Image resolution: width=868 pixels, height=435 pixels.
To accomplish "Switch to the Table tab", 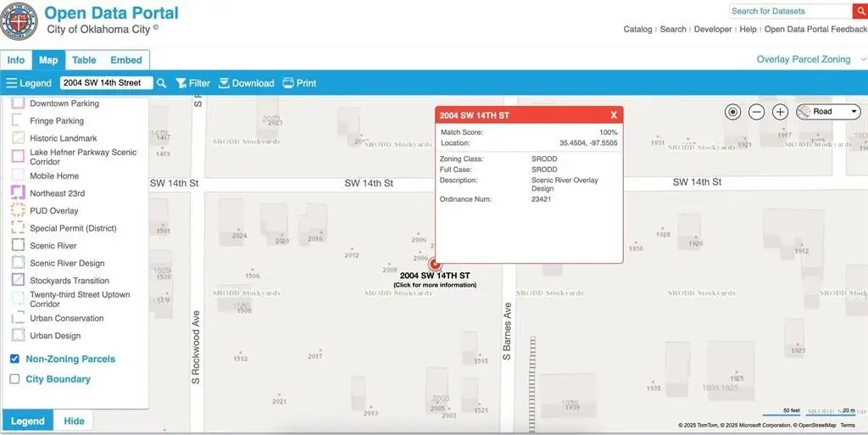I will tap(84, 60).
